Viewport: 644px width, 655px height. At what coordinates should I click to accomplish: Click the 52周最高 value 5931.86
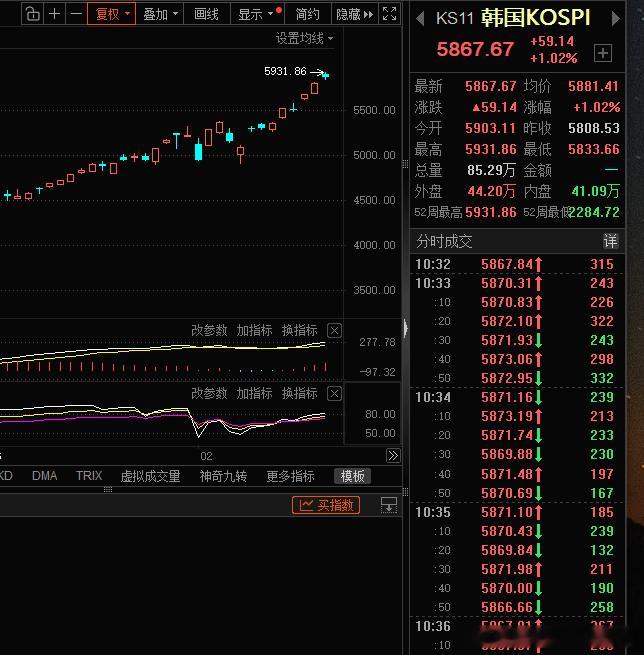pos(491,212)
